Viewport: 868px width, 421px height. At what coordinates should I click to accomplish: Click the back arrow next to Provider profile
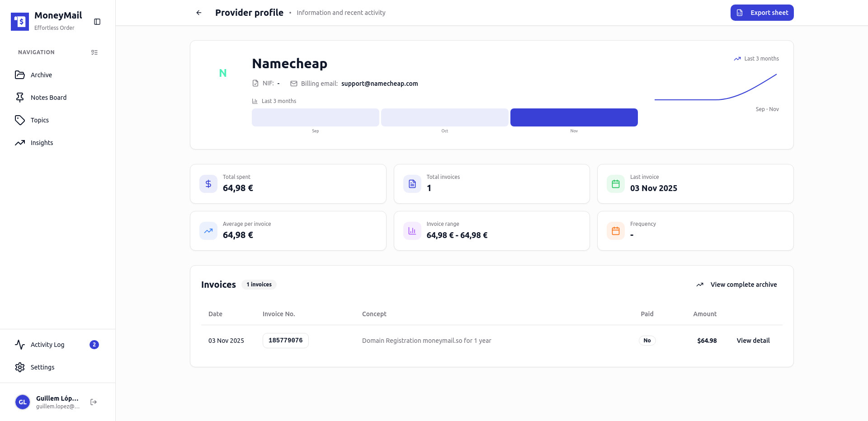pos(199,12)
